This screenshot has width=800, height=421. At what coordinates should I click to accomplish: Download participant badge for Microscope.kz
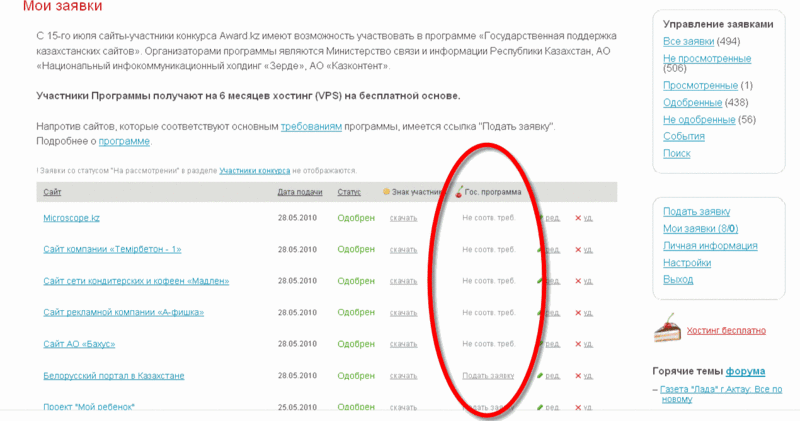click(x=404, y=218)
